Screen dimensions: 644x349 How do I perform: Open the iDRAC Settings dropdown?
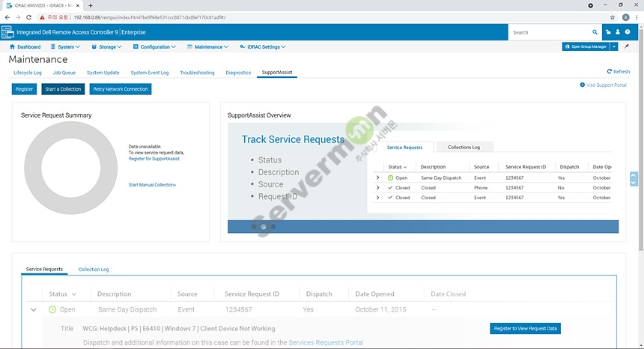(x=263, y=46)
